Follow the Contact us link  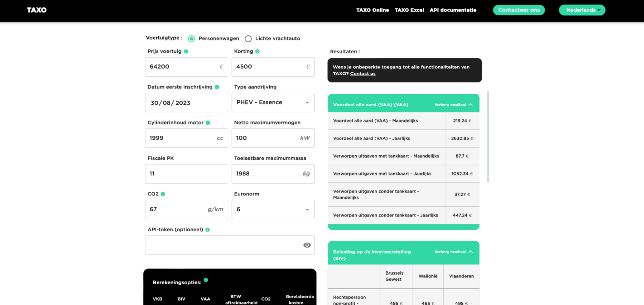click(362, 74)
